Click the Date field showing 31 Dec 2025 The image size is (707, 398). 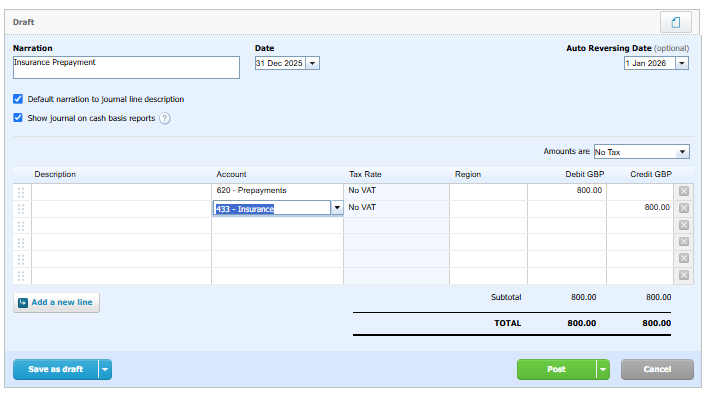pyautogui.click(x=280, y=63)
